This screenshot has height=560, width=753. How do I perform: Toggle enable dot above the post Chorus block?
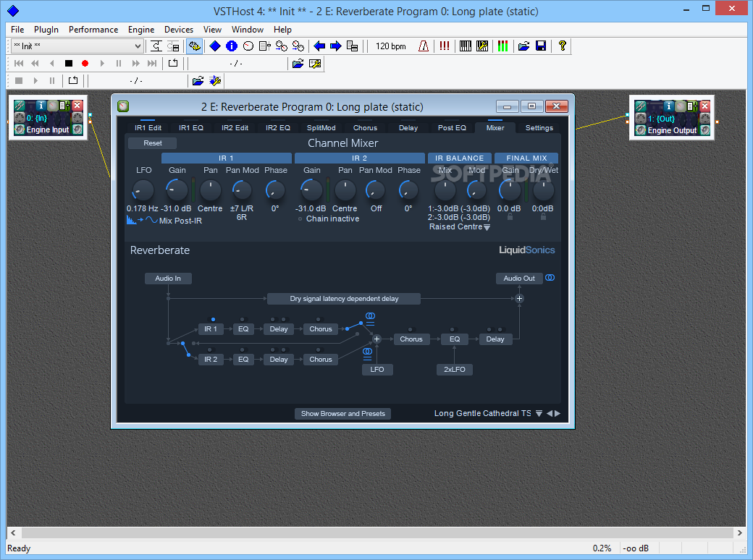tap(410, 330)
